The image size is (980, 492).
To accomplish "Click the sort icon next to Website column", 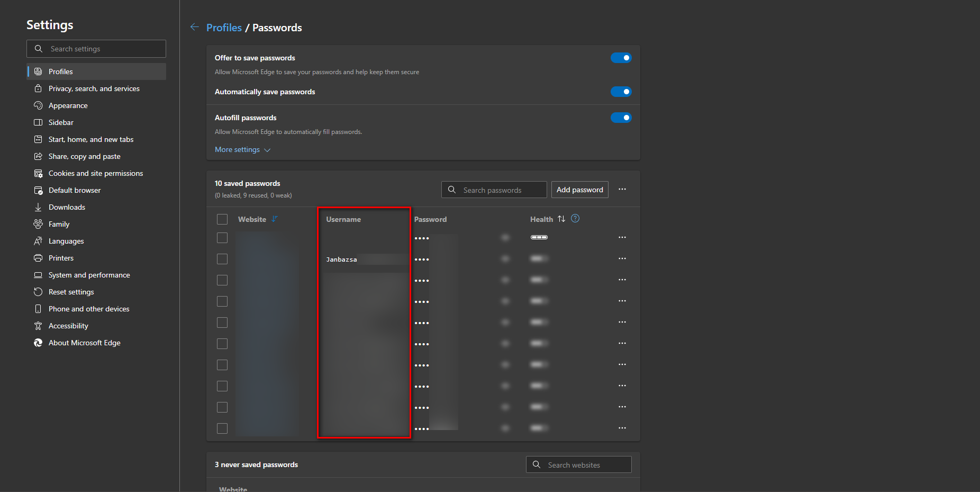I will coord(275,219).
